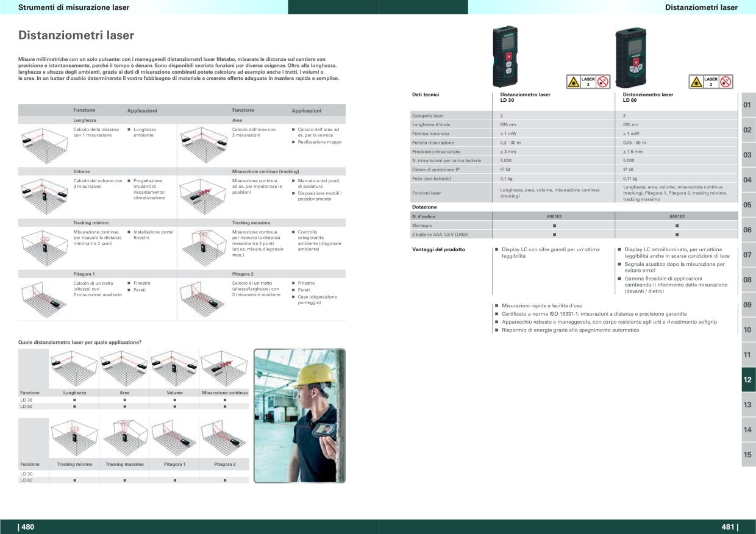Click the diagram above the Volume column in comparison chart
The image size is (756, 534).
click(x=174, y=368)
